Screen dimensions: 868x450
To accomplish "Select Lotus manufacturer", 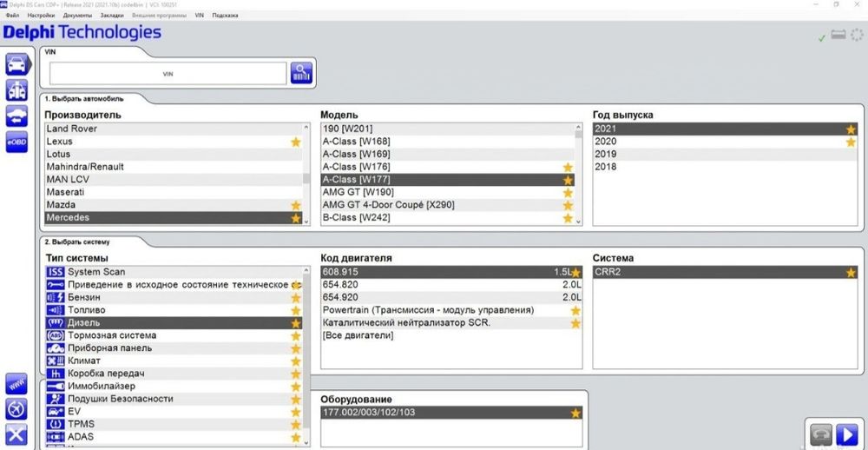I will click(x=174, y=154).
